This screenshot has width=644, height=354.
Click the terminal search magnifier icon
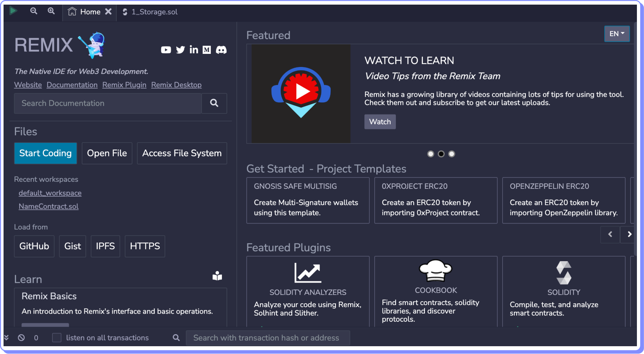coord(176,338)
